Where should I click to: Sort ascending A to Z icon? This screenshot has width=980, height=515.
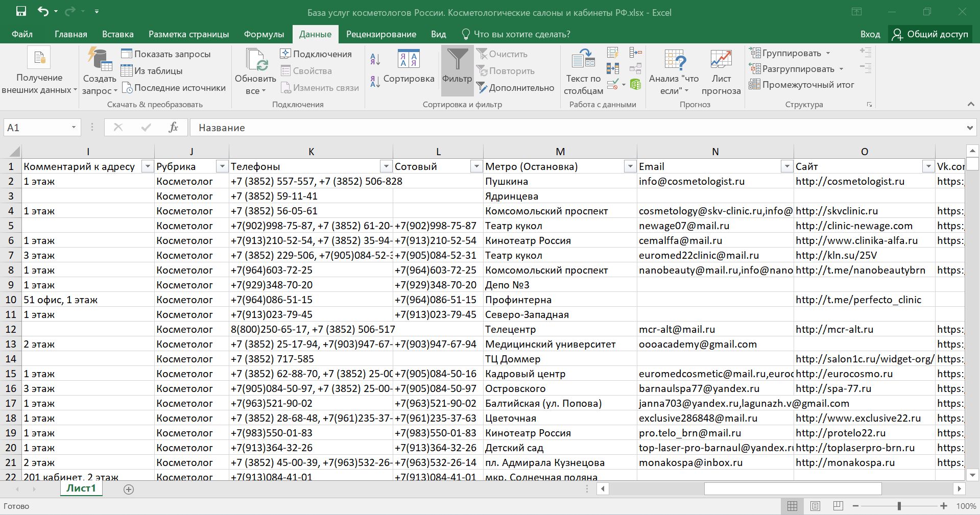pos(375,59)
